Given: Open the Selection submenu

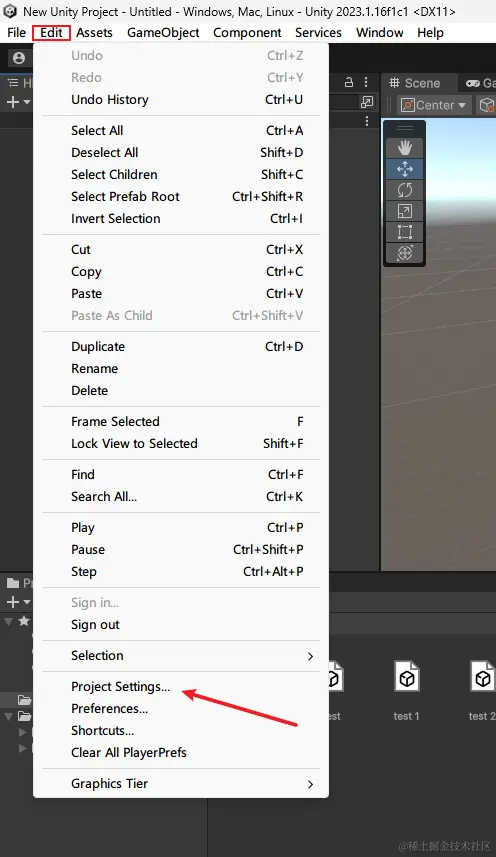Looking at the screenshot, I should (x=181, y=656).
